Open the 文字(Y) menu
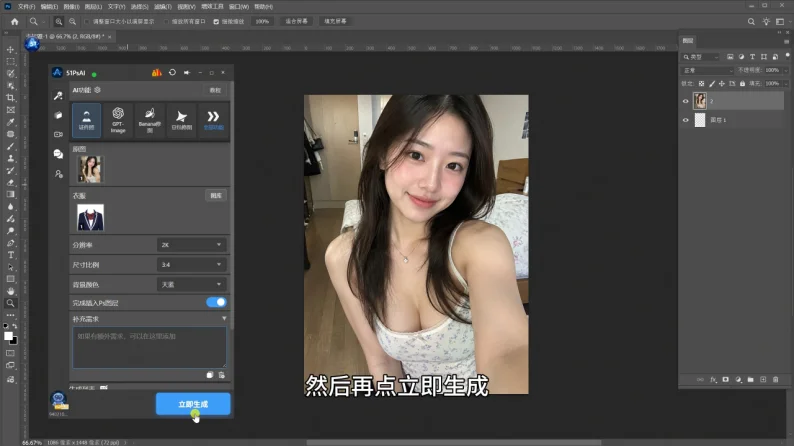Screen dimensions: 794x447 tap(116, 7)
